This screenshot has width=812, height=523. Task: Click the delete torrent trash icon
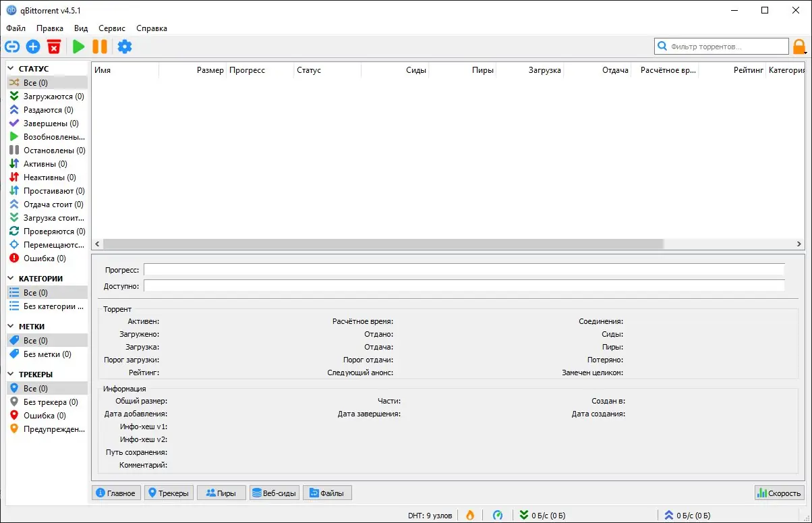click(x=54, y=47)
